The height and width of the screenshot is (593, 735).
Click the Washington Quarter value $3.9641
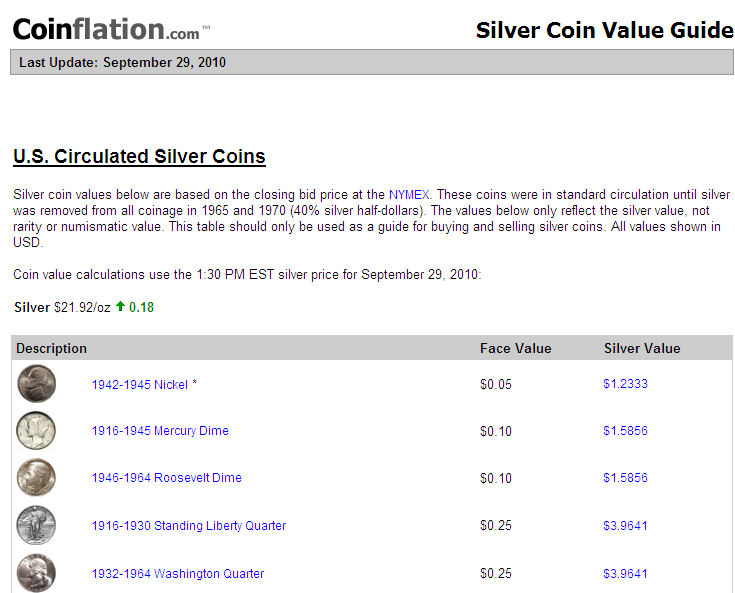pos(625,573)
